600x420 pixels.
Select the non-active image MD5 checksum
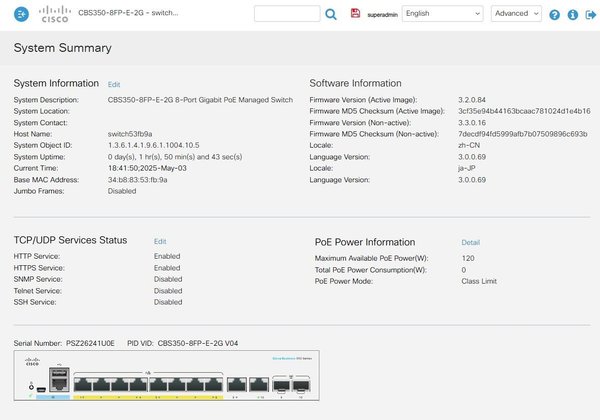click(523, 134)
